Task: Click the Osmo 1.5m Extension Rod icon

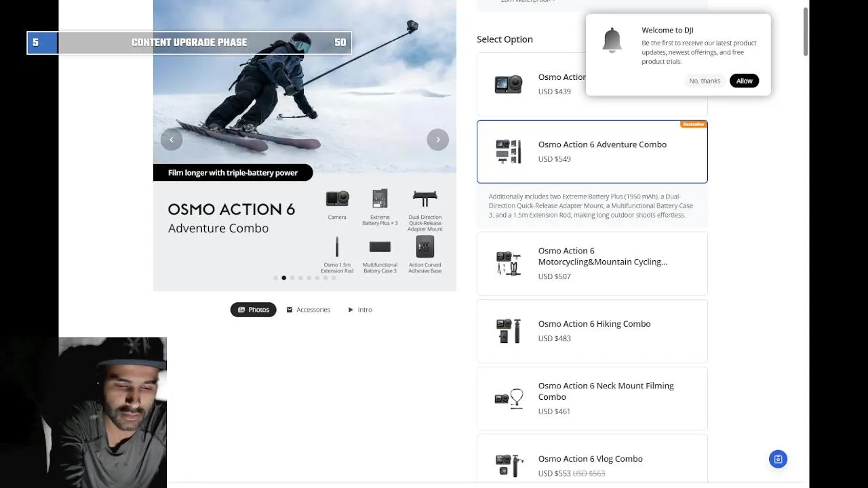Action: [x=337, y=247]
